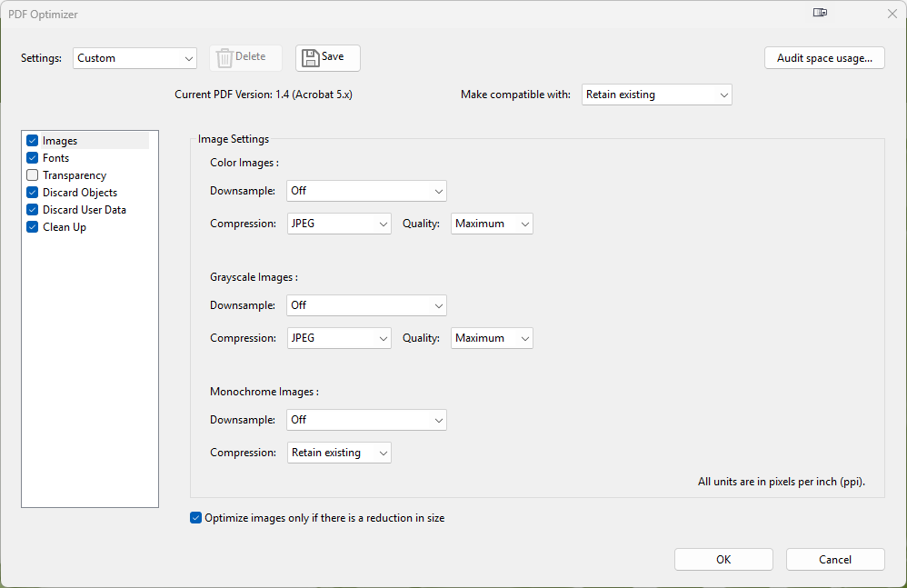907x588 pixels.
Task: Open Grayscale Images Quality dropdown
Action: click(492, 338)
